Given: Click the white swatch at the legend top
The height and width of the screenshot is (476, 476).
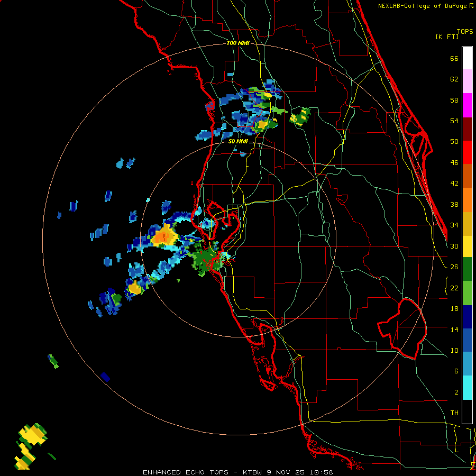Looking at the screenshot, I should 467,58.
